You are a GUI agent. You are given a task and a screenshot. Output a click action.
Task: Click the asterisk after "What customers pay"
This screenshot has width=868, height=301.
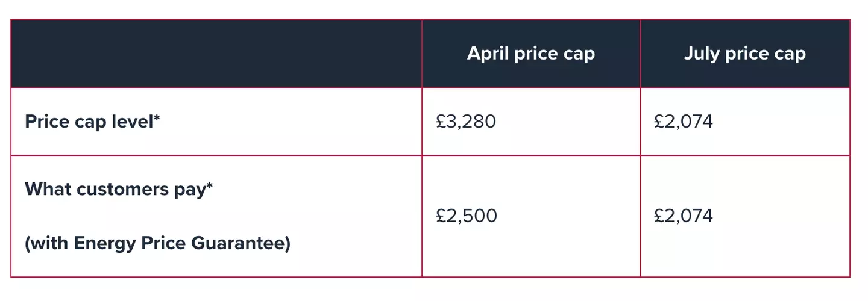[x=210, y=186]
